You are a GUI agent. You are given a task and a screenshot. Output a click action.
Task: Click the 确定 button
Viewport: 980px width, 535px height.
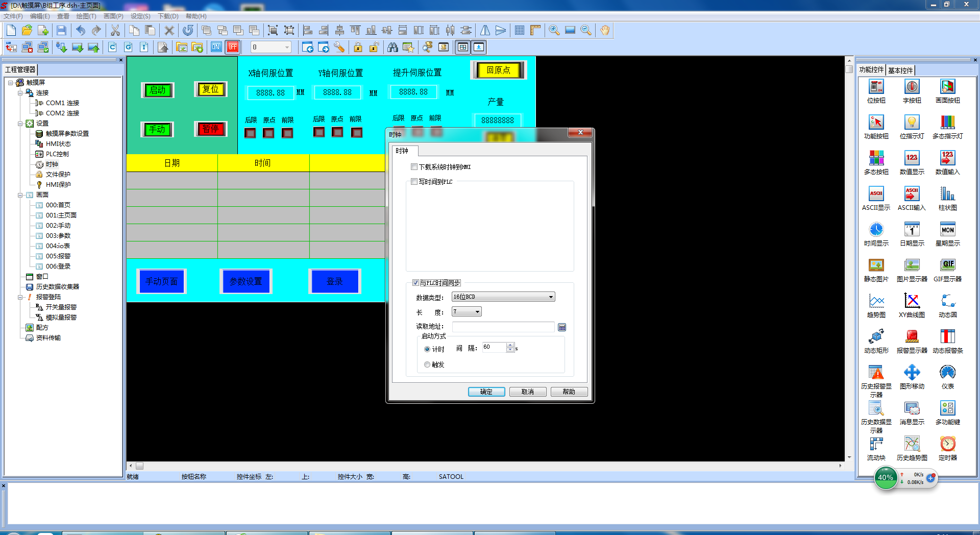click(x=486, y=392)
